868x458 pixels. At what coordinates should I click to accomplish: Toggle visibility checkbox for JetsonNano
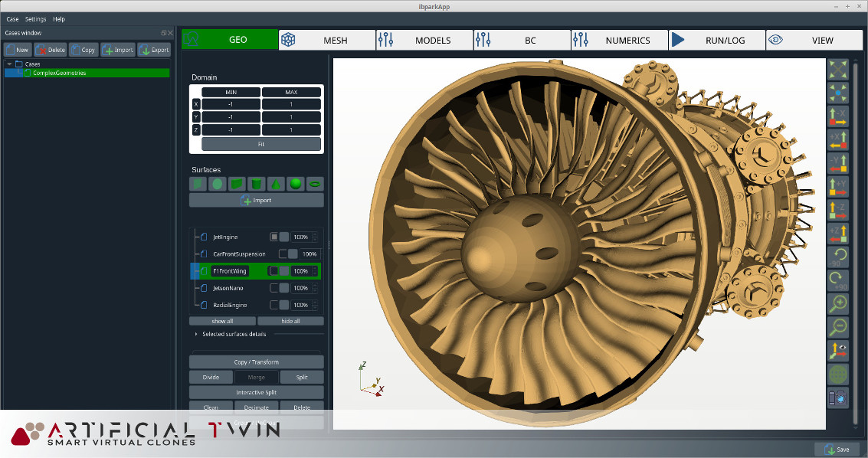(x=274, y=288)
